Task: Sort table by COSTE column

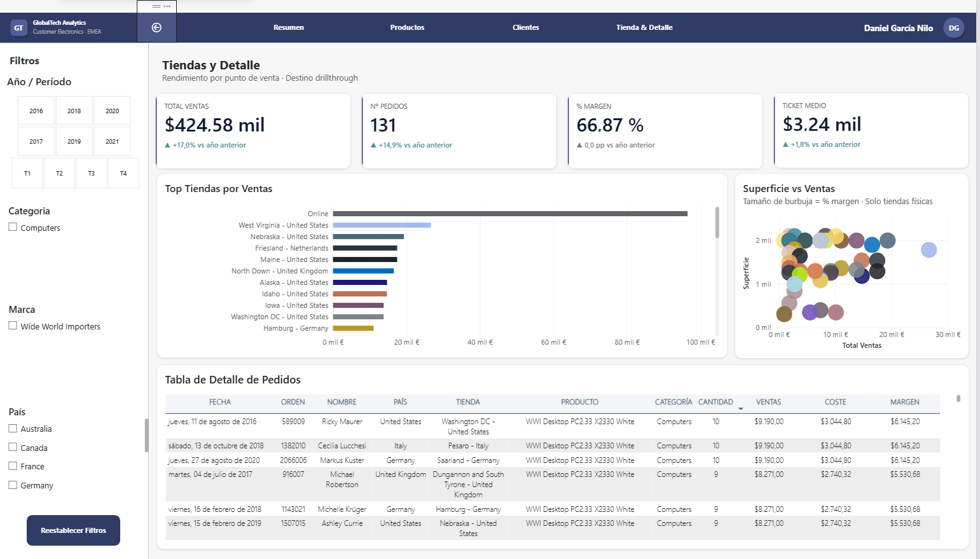Action: 836,402
